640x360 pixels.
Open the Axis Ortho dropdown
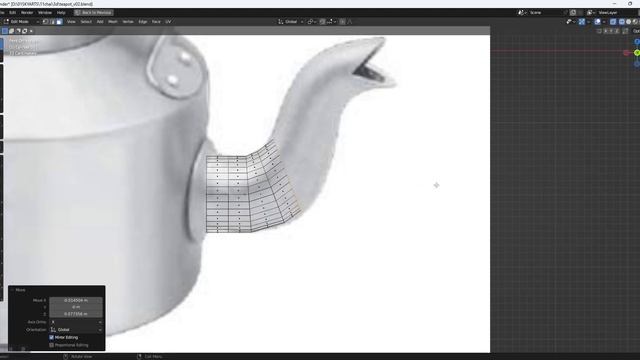click(76, 322)
